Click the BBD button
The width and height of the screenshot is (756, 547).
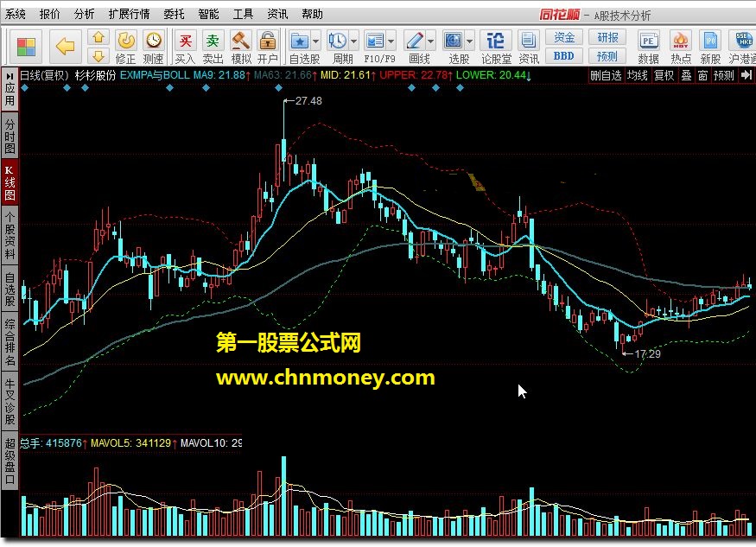tap(563, 56)
